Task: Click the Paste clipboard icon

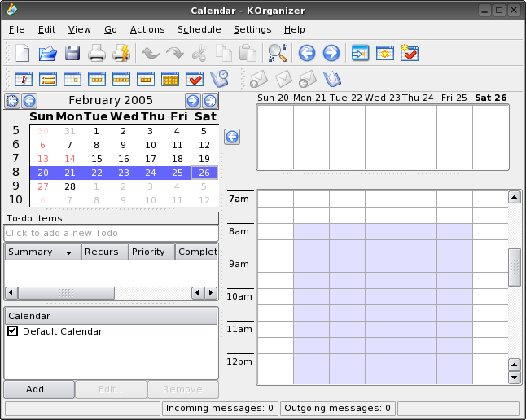Action: point(248,53)
